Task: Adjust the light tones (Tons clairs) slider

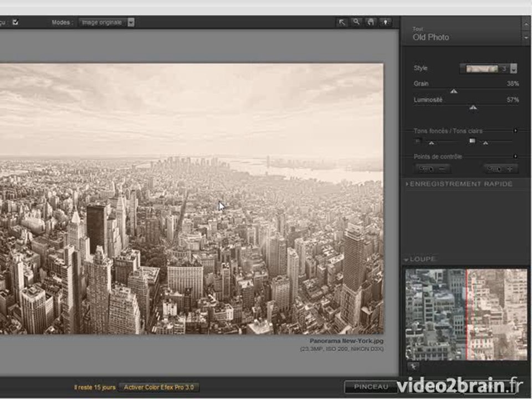Action: point(485,143)
